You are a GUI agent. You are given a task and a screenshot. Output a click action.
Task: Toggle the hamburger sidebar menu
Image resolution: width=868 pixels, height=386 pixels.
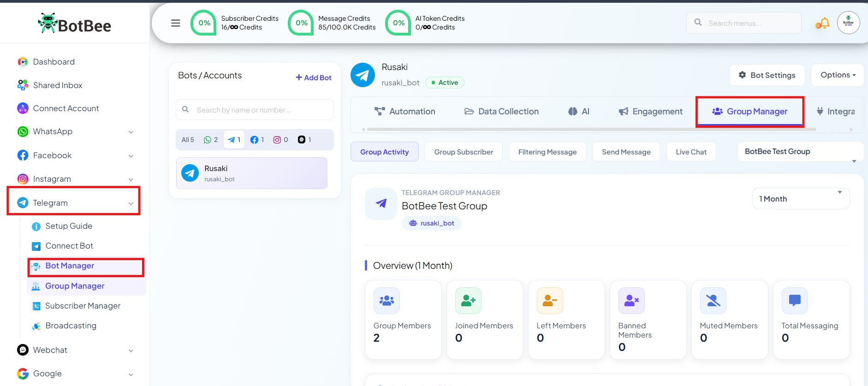pos(176,23)
